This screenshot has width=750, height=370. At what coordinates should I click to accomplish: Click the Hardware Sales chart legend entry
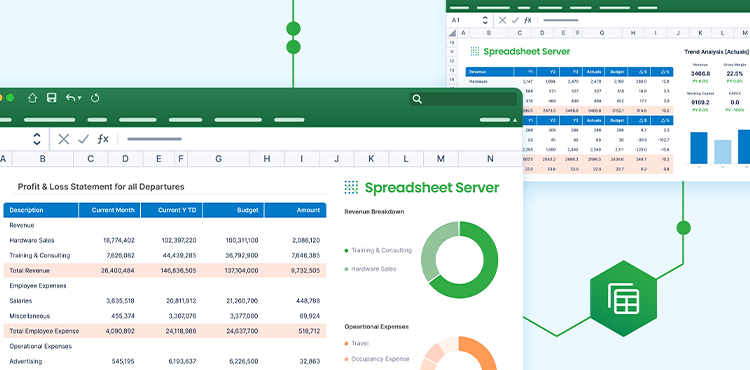(x=370, y=269)
